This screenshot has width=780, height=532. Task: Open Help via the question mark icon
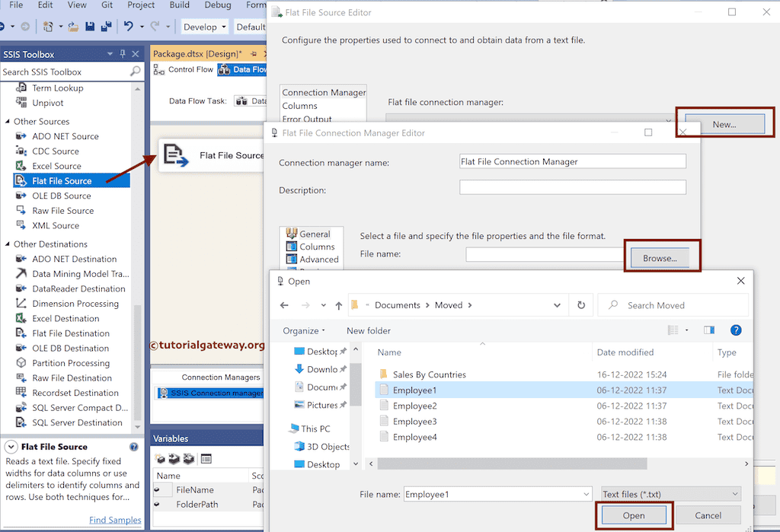coord(736,330)
